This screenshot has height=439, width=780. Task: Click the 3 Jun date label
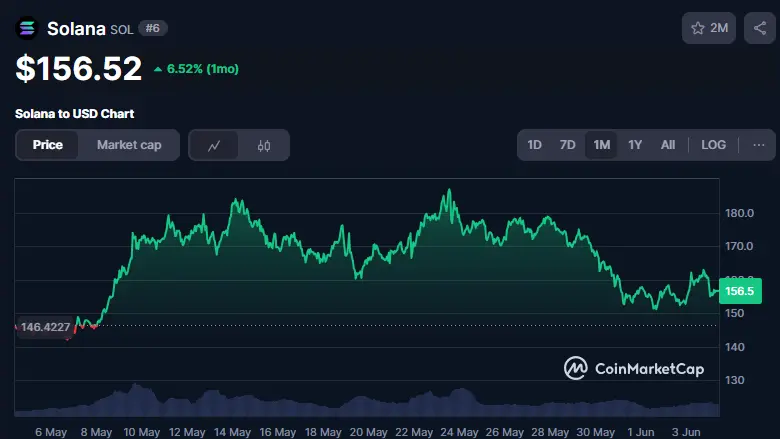click(685, 432)
